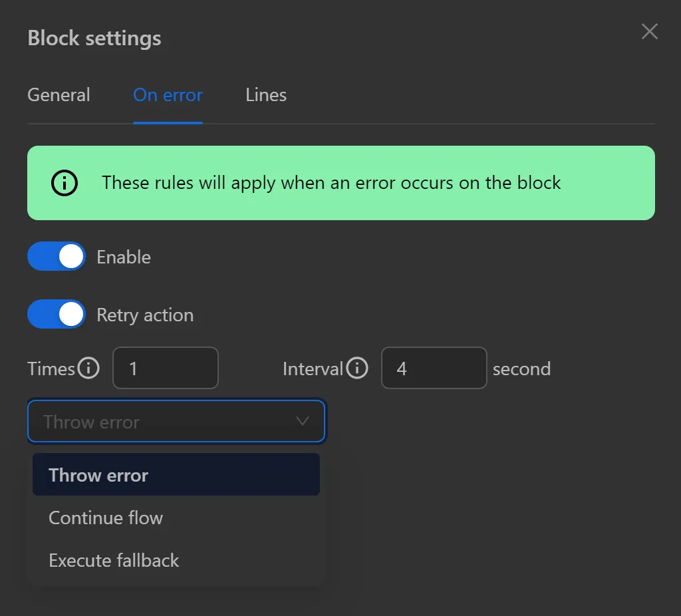Choose "Execute fallback" as the error action
Viewport: 681px width, 616px height.
point(113,560)
